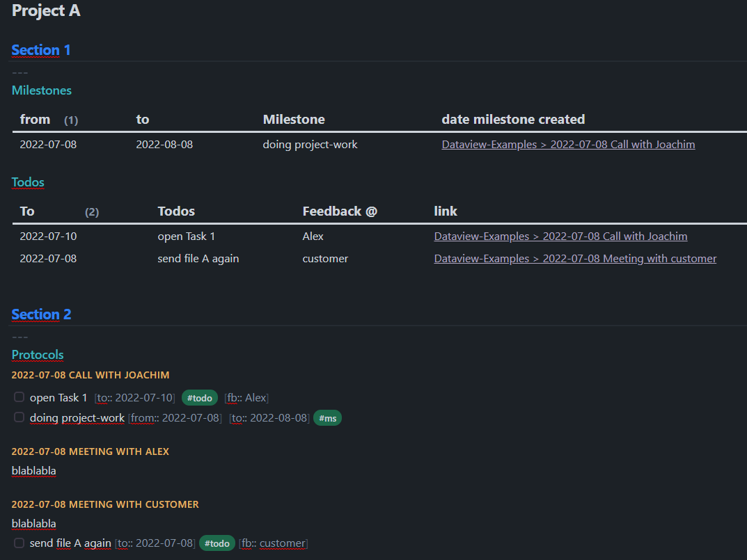Screen dimensions: 747x560
Task: Select the 'Milestones' subheading
Action: [42, 90]
